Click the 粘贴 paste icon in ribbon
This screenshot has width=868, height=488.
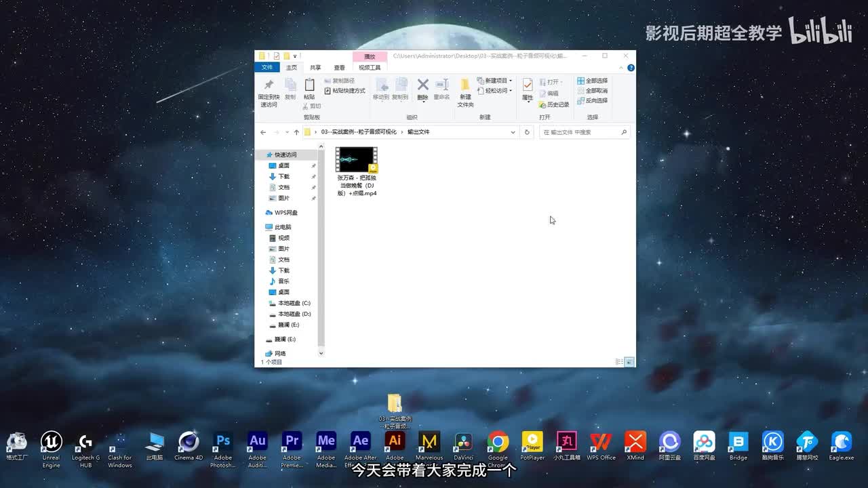click(309, 85)
